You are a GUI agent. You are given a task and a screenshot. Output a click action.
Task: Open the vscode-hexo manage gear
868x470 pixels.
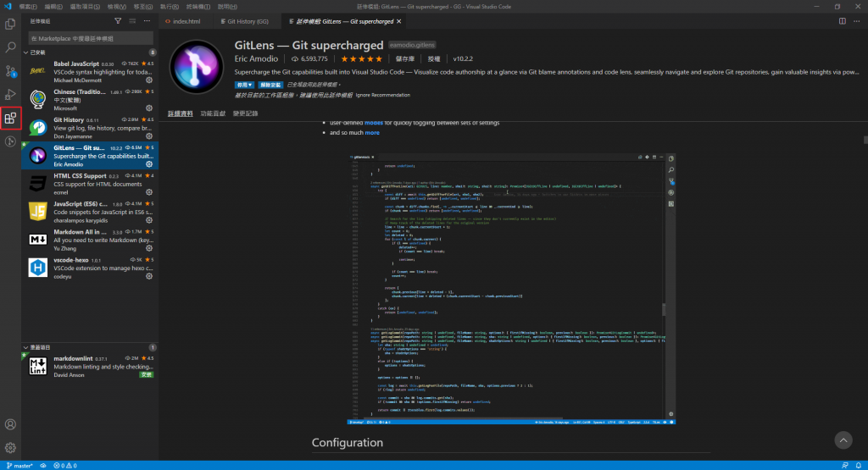tap(149, 276)
